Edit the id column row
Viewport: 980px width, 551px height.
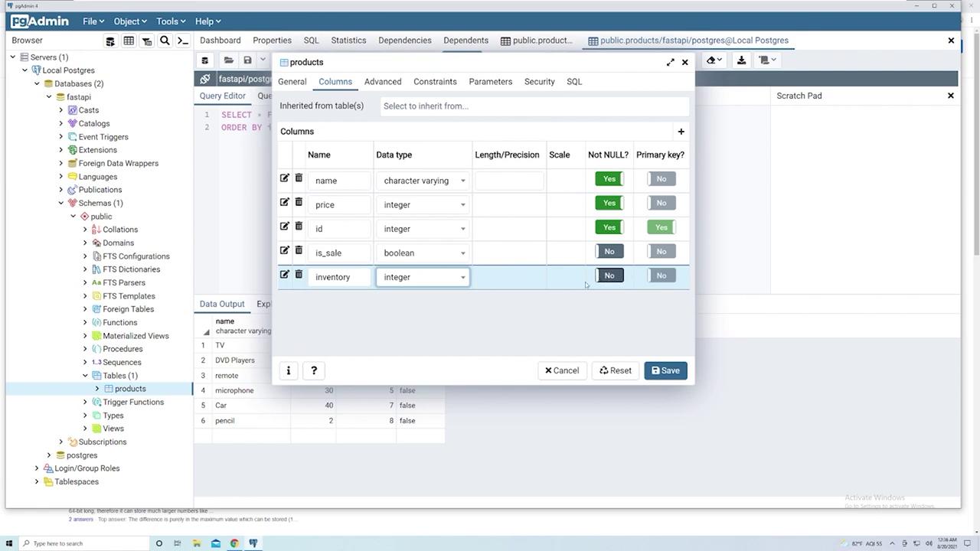[x=284, y=227]
